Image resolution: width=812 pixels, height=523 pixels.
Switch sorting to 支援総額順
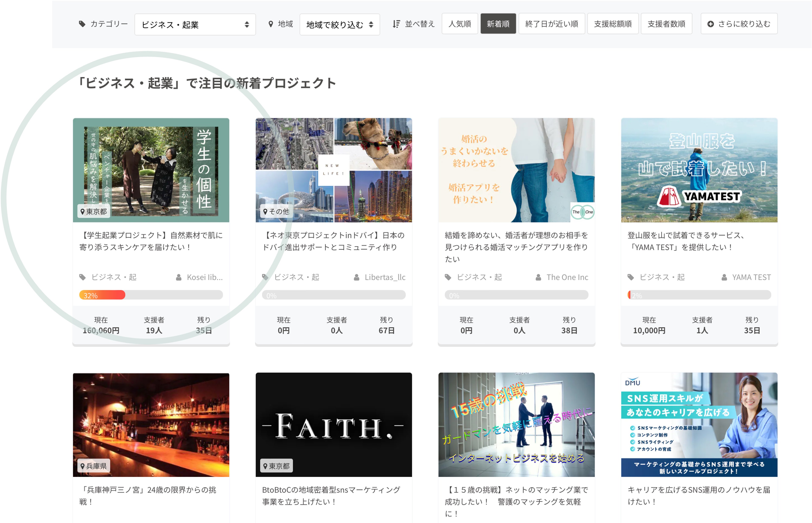pyautogui.click(x=613, y=24)
